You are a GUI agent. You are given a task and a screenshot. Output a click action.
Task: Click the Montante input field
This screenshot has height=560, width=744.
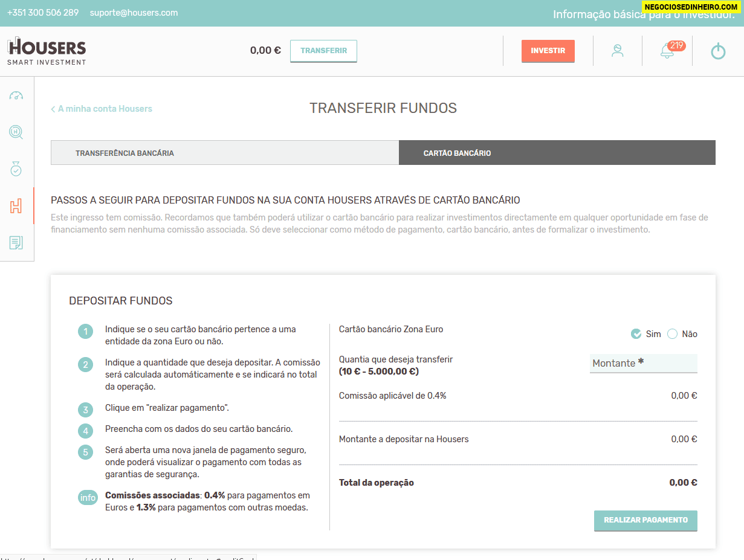pyautogui.click(x=643, y=363)
